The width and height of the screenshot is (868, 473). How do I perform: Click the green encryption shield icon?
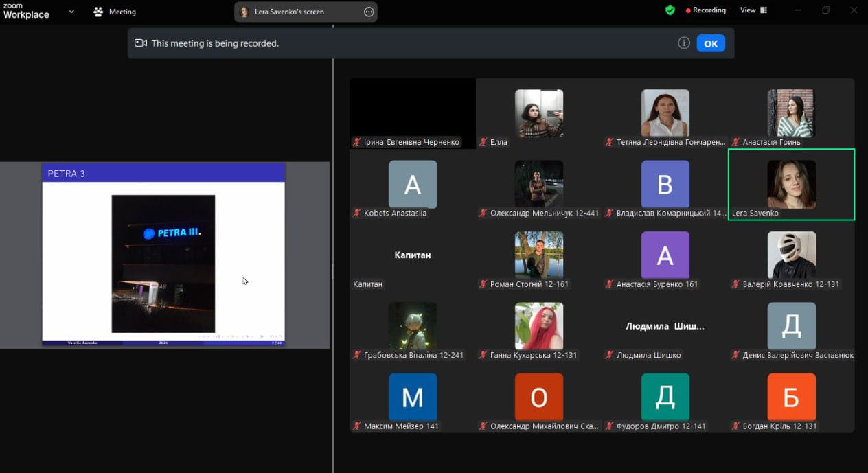[670, 10]
